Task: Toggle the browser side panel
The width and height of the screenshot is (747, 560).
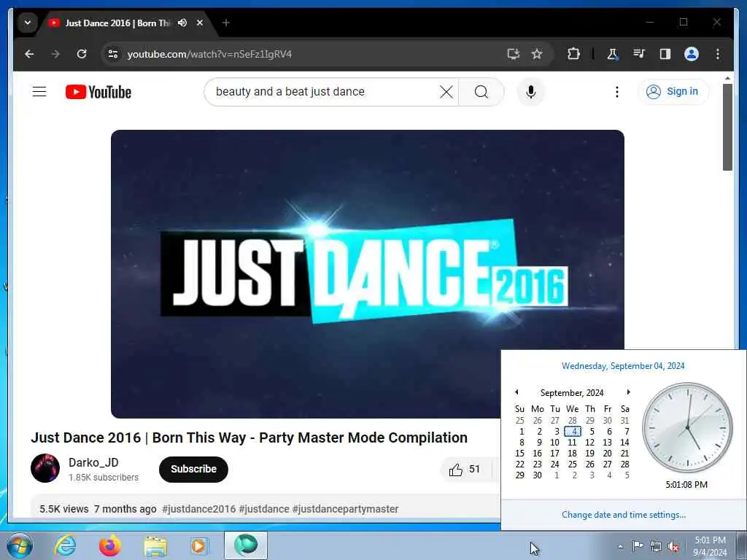Action: tap(665, 54)
